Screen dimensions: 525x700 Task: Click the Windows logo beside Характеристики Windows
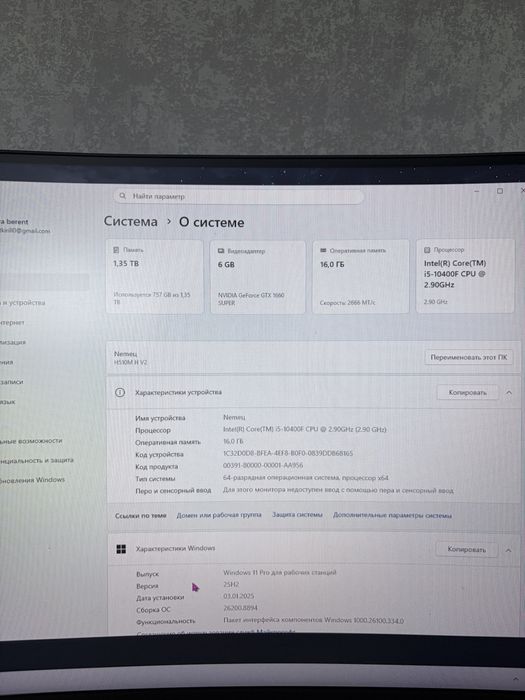point(121,549)
